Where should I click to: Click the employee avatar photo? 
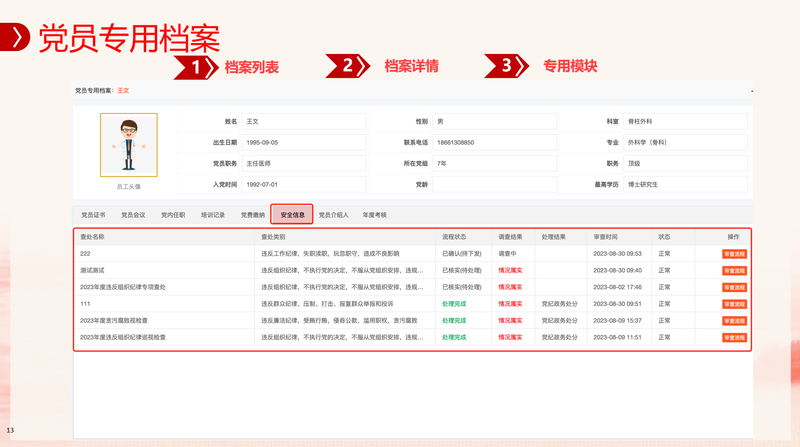coord(129,145)
